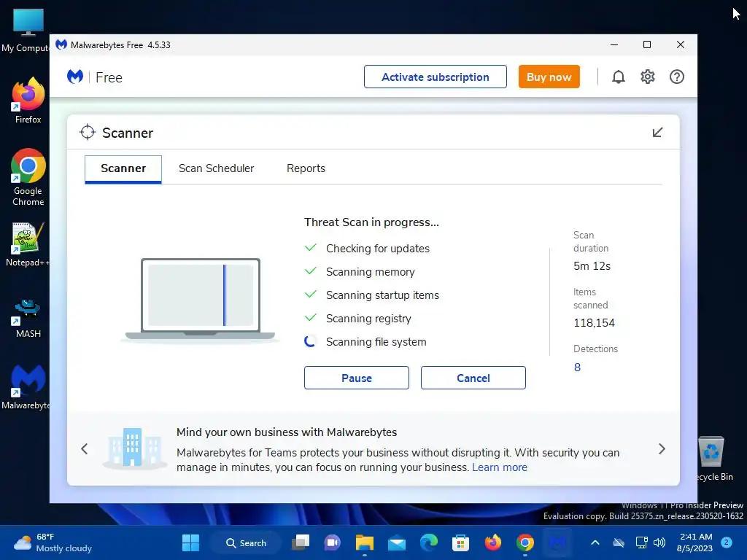Click the 'Checking for updates' step text
The image size is (747, 560).
pos(378,249)
